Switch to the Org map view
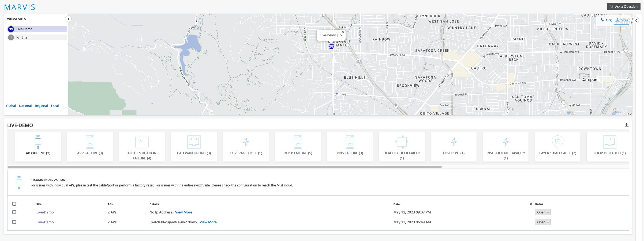644x241 pixels. click(x=606, y=20)
